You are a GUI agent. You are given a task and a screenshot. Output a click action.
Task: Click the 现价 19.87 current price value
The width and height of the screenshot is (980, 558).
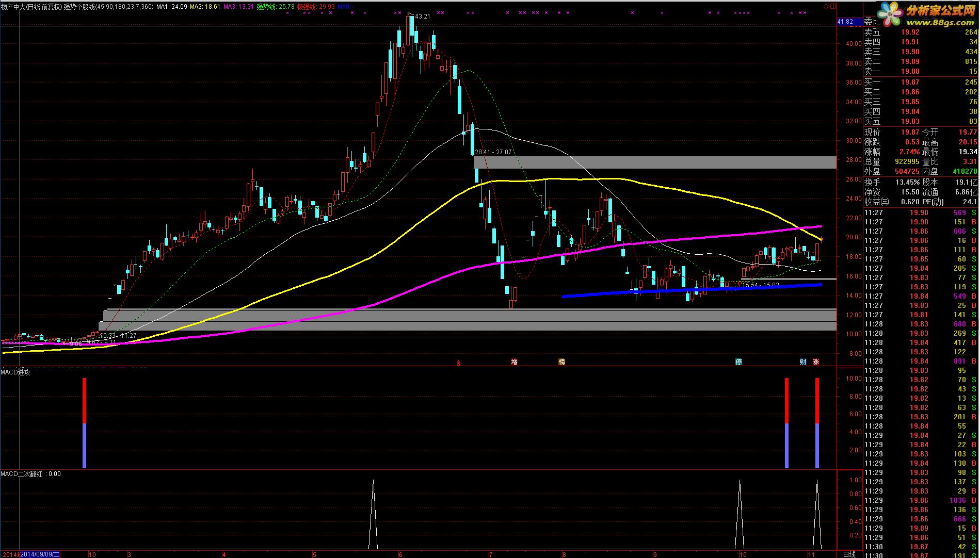point(910,132)
